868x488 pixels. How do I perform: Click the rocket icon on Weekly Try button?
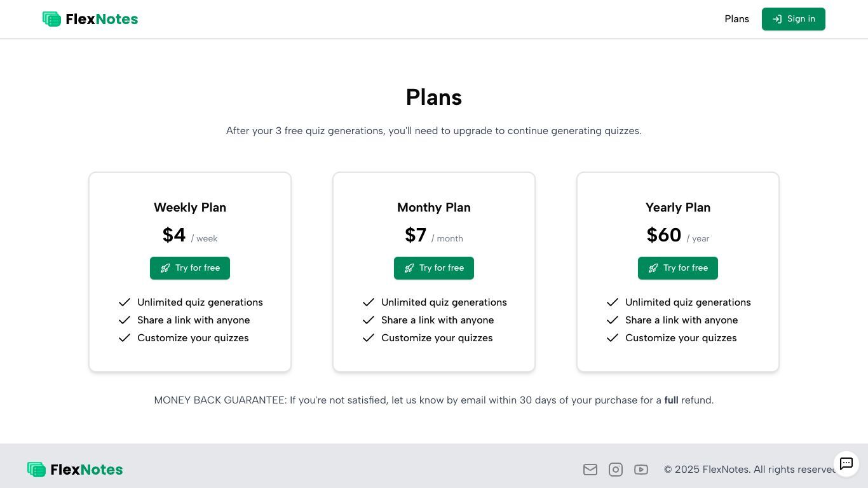pyautogui.click(x=165, y=268)
